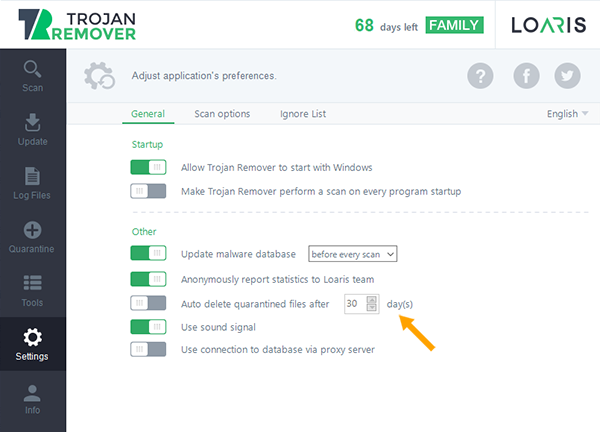
Task: Click the help question mark icon
Action: pos(480,76)
